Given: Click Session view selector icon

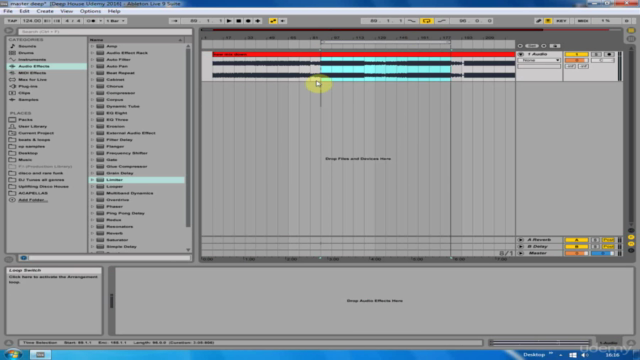Looking at the screenshot, I should click(x=631, y=39).
